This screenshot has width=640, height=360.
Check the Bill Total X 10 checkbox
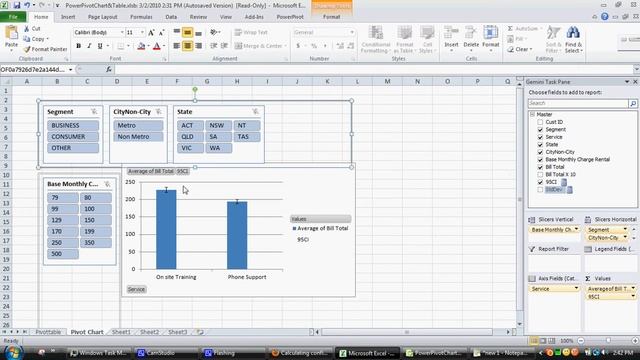point(540,175)
